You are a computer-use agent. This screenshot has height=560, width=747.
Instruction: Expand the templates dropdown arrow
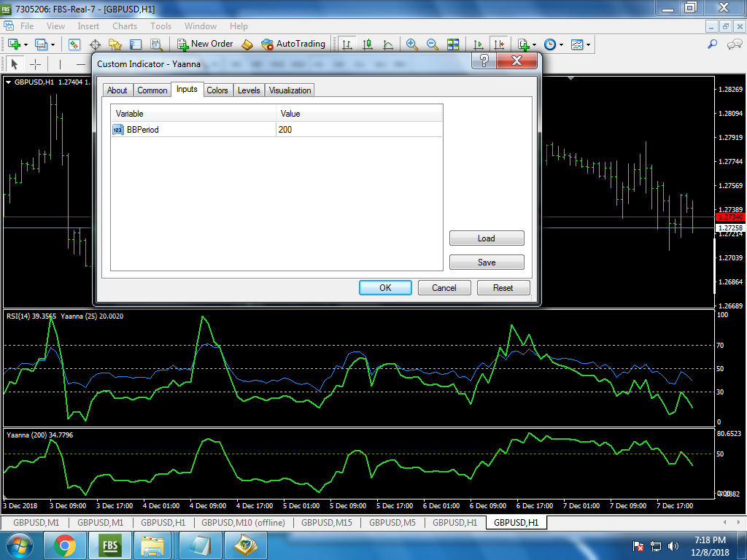point(588,45)
